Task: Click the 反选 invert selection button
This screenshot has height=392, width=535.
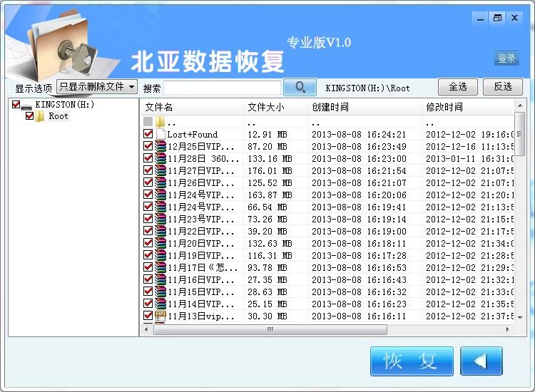Action: (503, 87)
